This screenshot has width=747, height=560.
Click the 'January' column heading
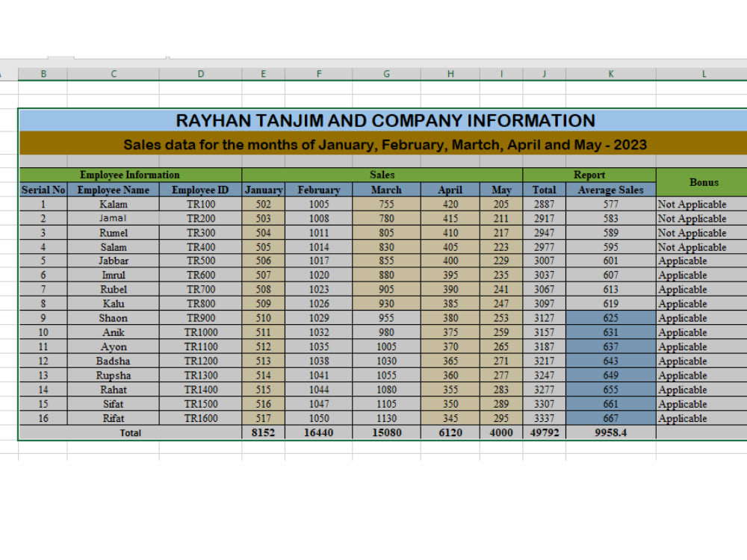264,190
